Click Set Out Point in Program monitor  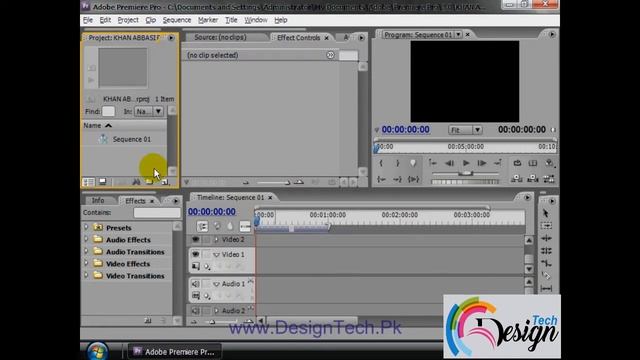pos(397,163)
